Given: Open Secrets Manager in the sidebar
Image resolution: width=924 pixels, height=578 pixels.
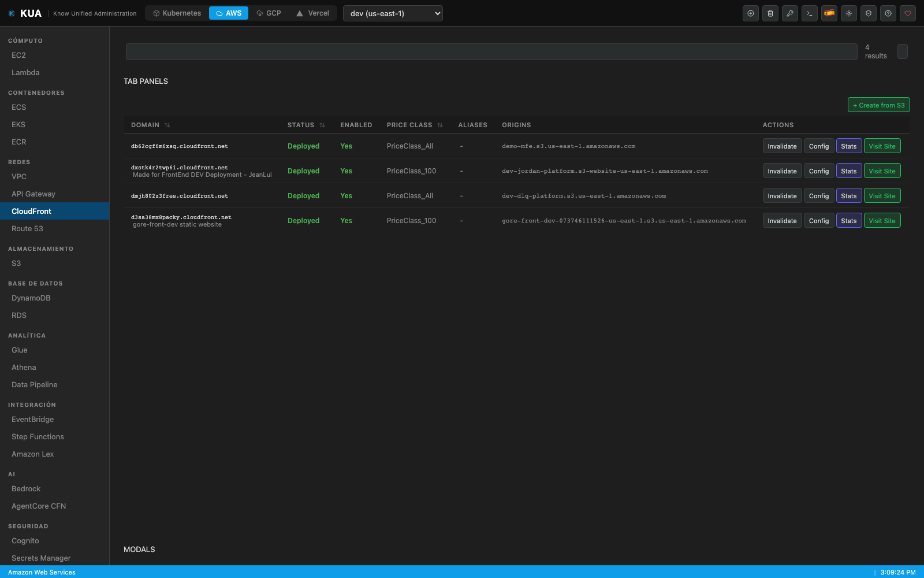Looking at the screenshot, I should click(x=55, y=558).
